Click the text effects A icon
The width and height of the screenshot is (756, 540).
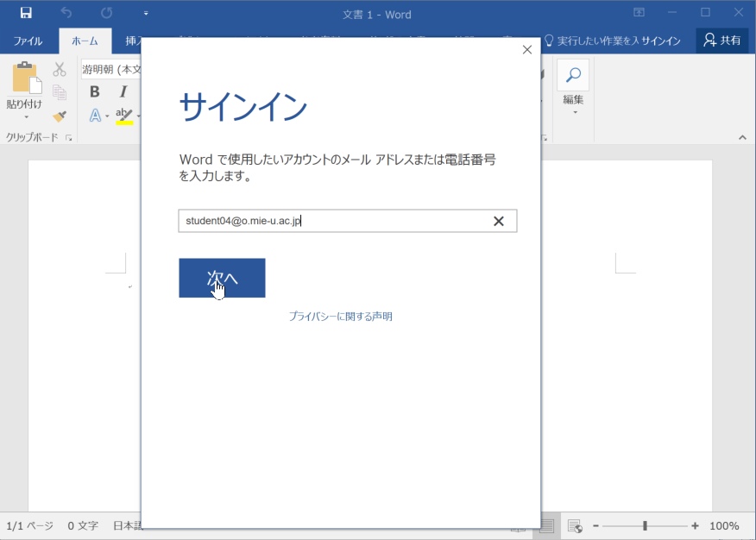click(96, 116)
